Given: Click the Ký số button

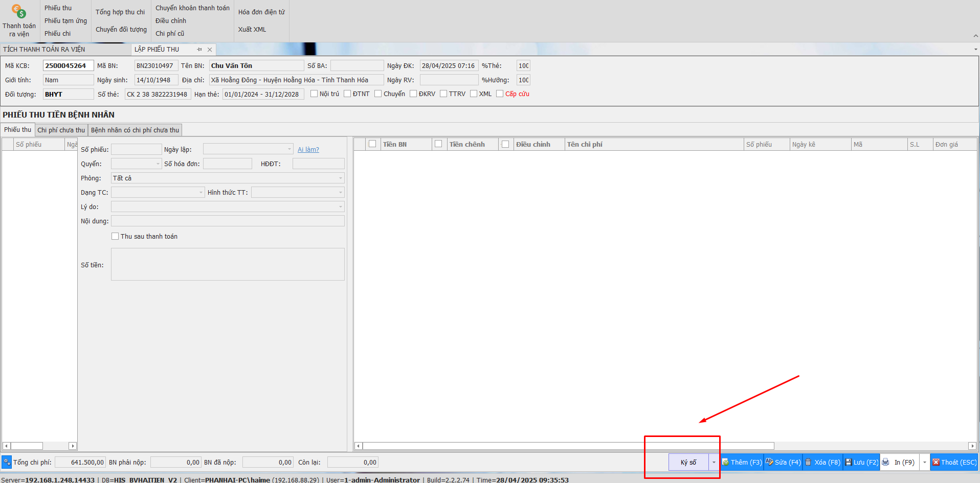Looking at the screenshot, I should 688,462.
